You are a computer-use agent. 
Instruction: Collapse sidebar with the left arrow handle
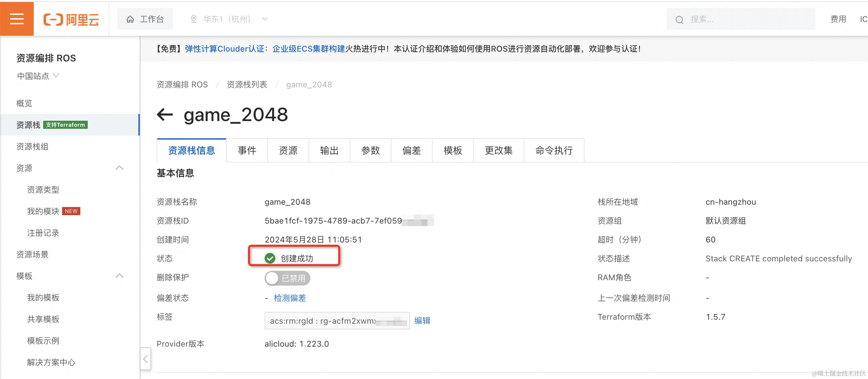point(145,359)
